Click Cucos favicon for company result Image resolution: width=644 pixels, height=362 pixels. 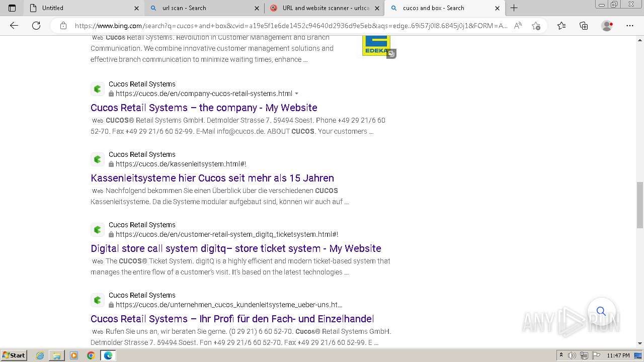pos(98,89)
